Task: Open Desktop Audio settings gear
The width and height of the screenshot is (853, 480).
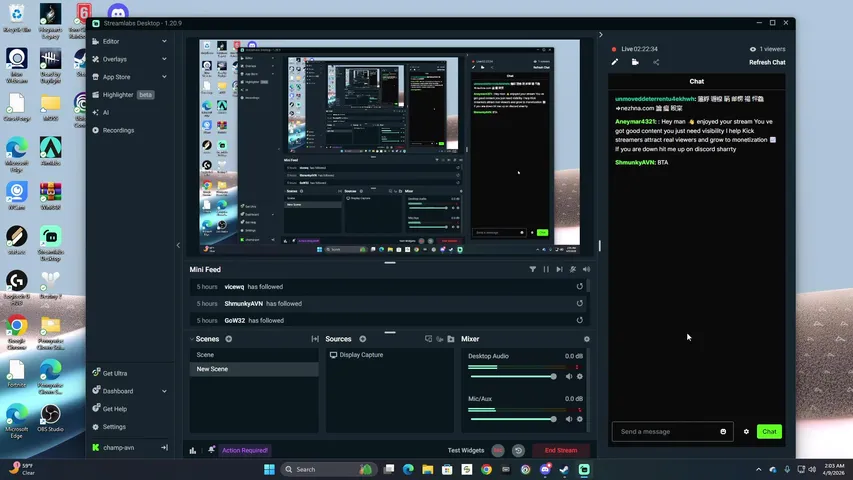Action: click(x=580, y=377)
